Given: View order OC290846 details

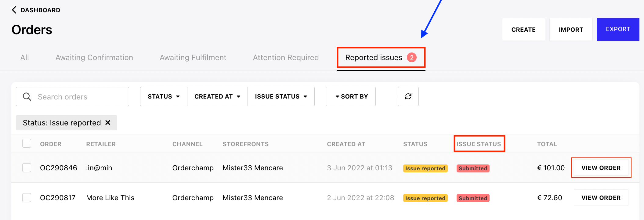Looking at the screenshot, I should point(601,168).
